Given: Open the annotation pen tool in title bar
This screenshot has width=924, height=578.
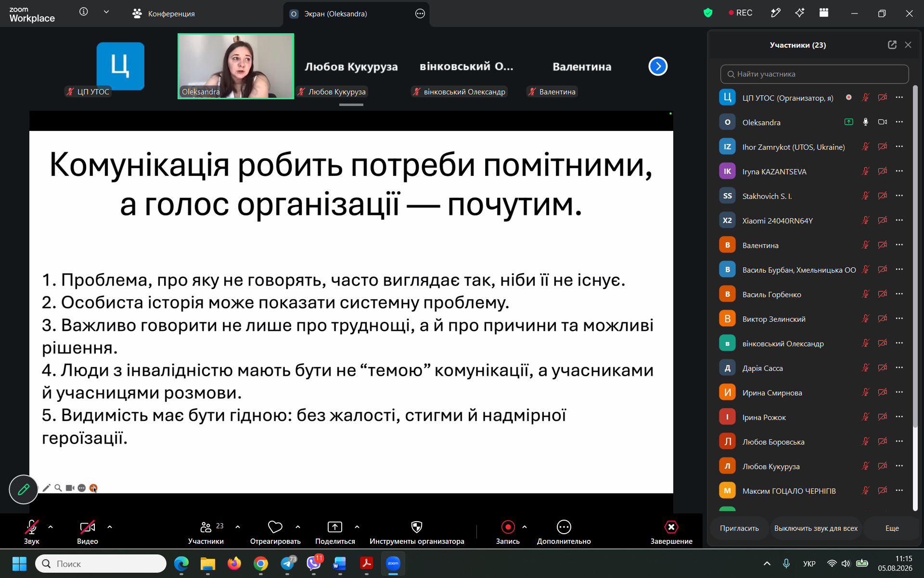Looking at the screenshot, I should pos(776,13).
